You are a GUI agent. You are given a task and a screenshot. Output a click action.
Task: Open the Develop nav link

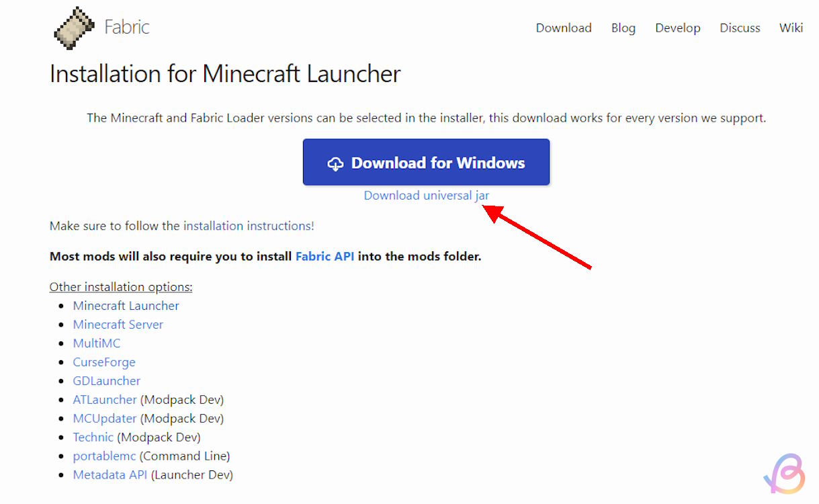pyautogui.click(x=678, y=28)
